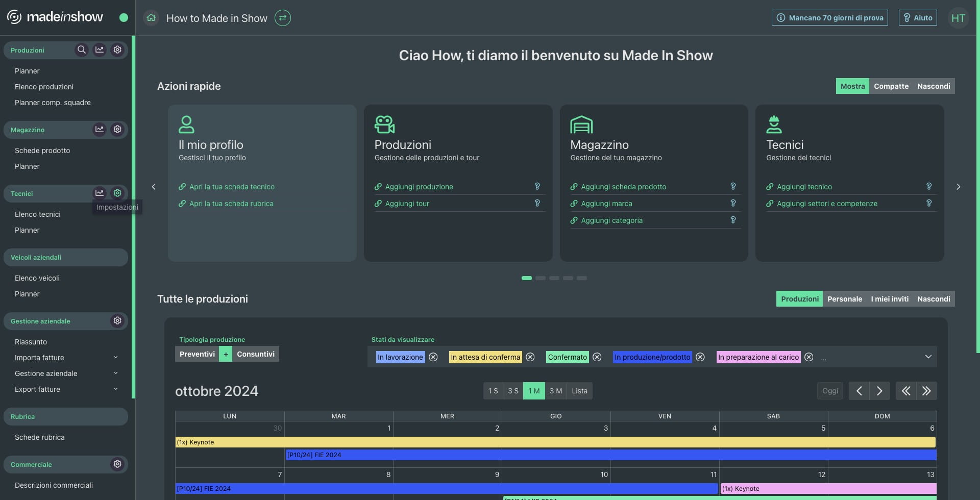
Task: Open the Commerciale settings gear
Action: coord(117,464)
